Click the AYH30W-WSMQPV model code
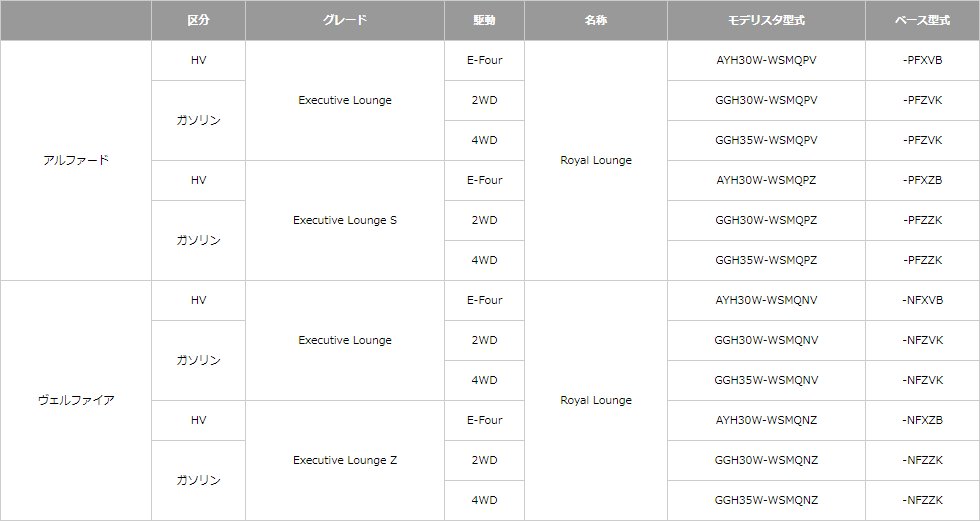This screenshot has width=980, height=521. pos(766,61)
